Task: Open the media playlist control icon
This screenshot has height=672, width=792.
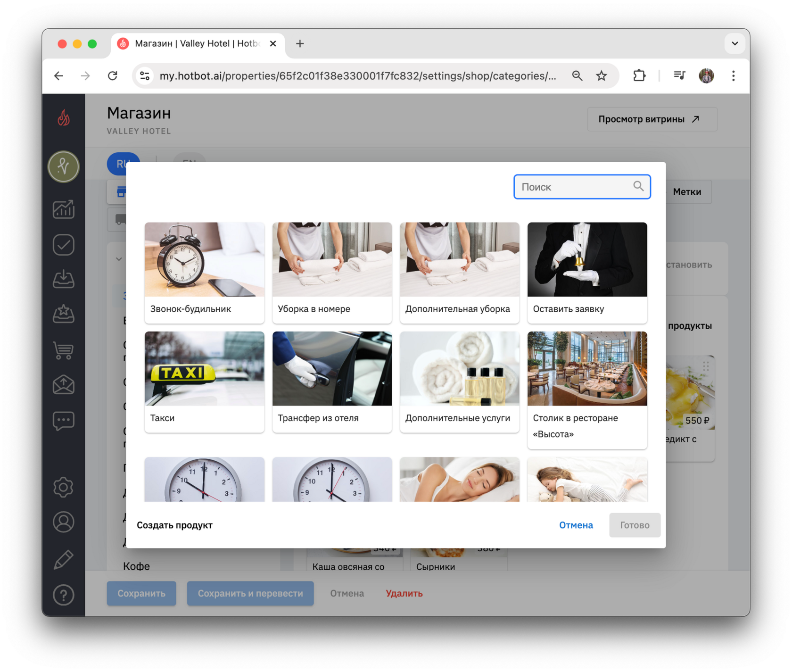Action: [679, 76]
